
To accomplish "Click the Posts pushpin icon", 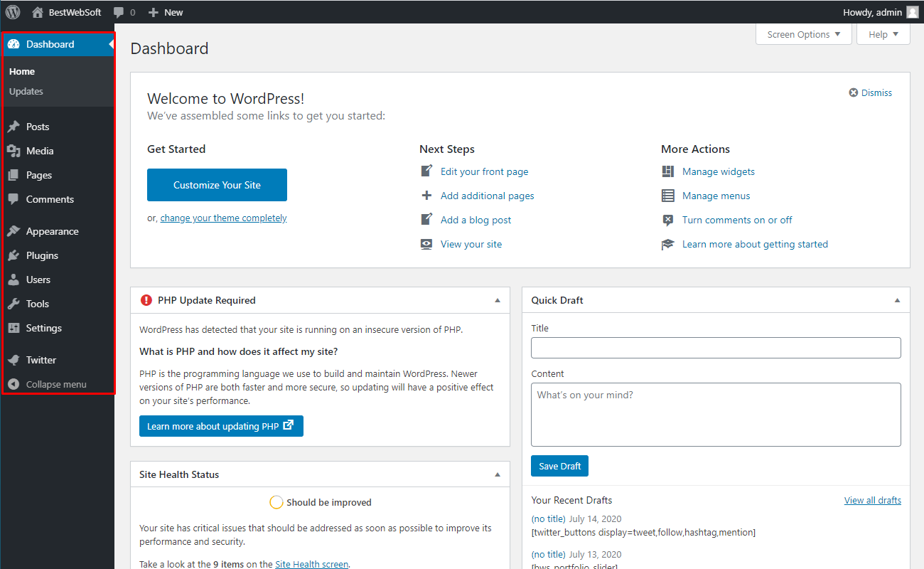I will click(x=13, y=127).
